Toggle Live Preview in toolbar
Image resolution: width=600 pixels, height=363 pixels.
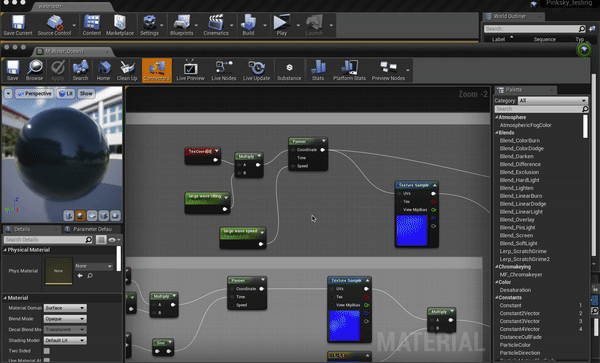click(x=191, y=70)
